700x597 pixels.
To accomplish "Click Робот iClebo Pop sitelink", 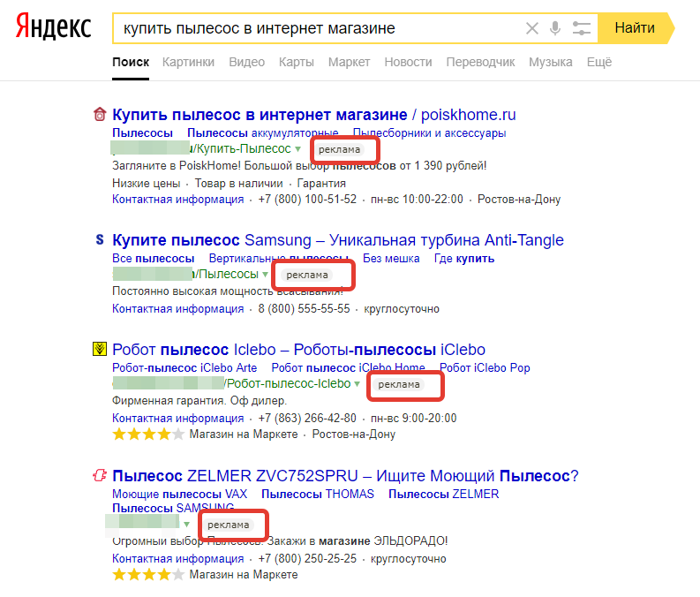I will [485, 368].
